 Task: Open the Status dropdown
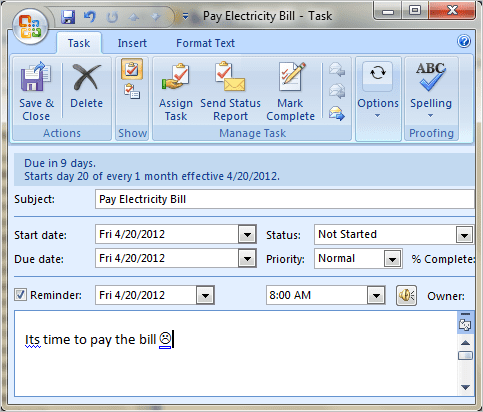(464, 235)
